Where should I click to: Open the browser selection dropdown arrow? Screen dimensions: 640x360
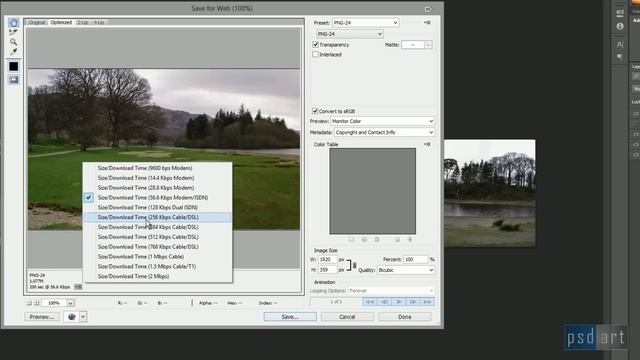pyautogui.click(x=83, y=317)
